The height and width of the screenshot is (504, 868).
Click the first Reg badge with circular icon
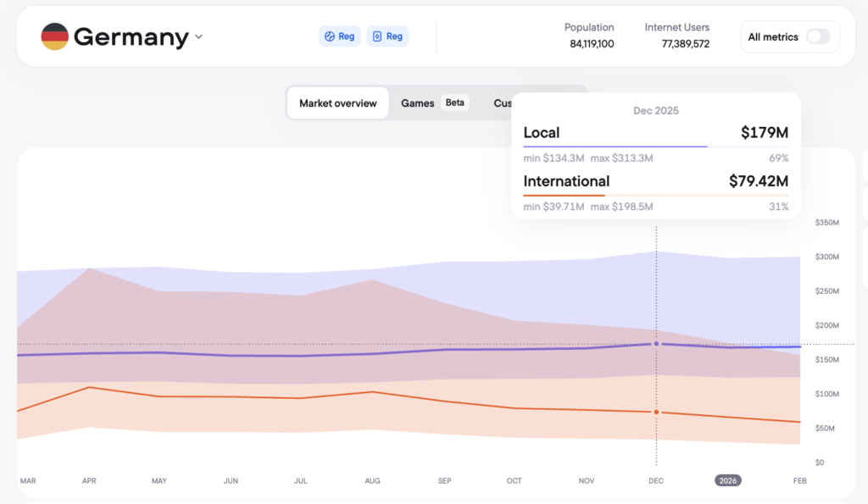339,36
